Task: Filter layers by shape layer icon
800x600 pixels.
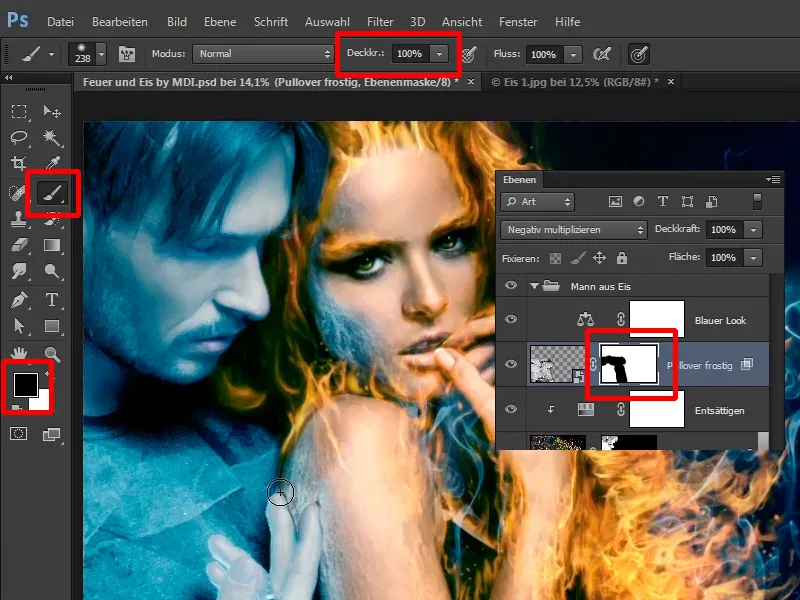Action: coord(687,202)
